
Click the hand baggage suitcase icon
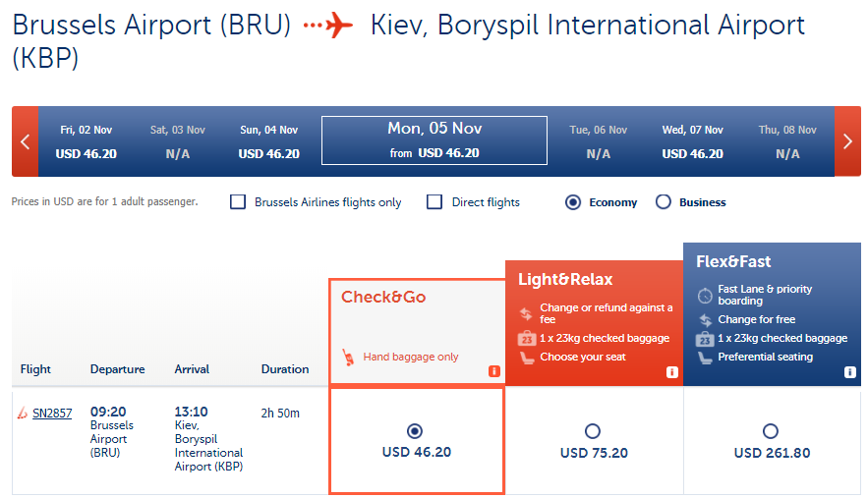pyautogui.click(x=347, y=358)
